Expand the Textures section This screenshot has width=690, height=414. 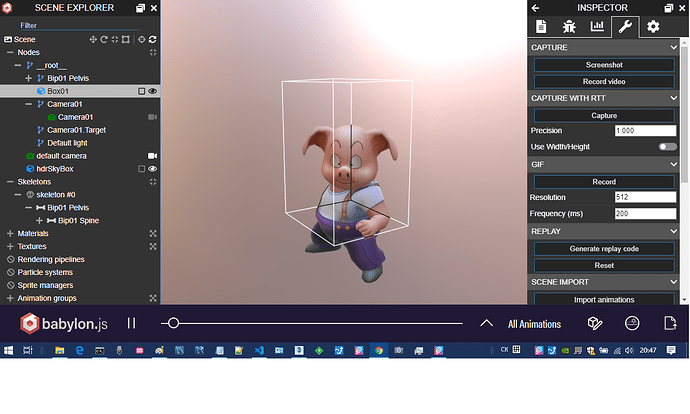click(10, 247)
